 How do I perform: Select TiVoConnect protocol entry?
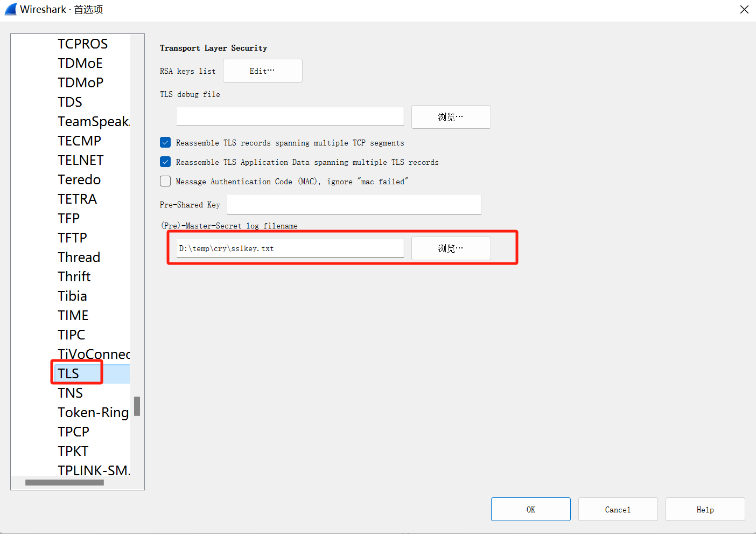pyautogui.click(x=94, y=354)
